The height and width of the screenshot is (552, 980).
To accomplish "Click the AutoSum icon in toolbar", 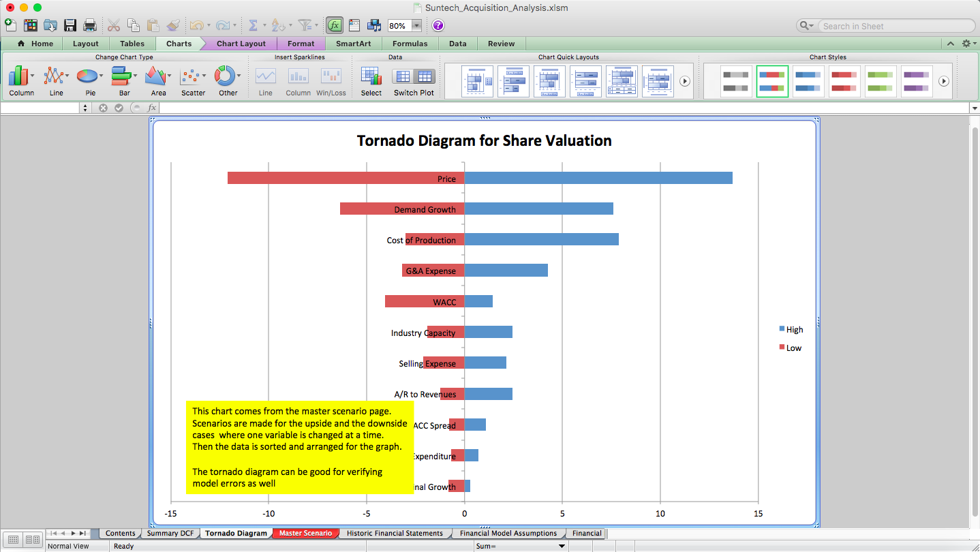I will coord(254,25).
